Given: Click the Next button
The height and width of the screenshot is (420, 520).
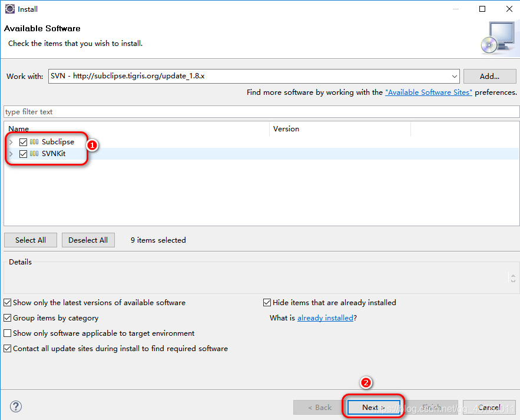Looking at the screenshot, I should coord(374,407).
